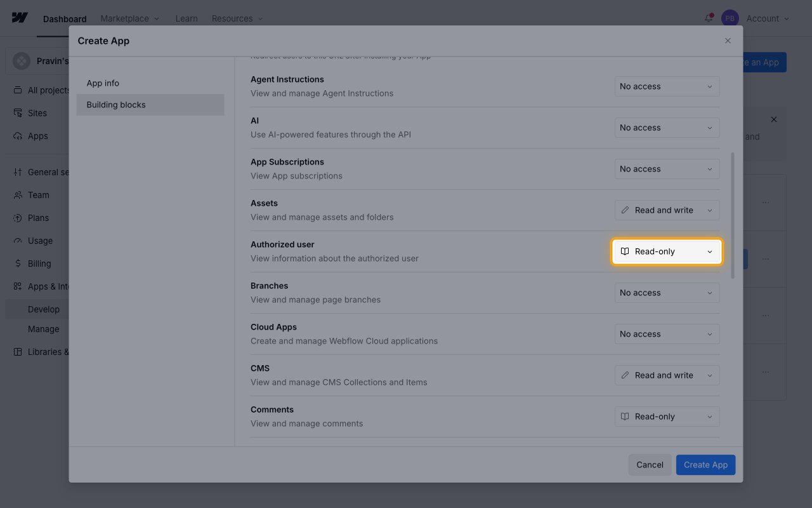Open Develop in the sidebar

pos(44,309)
